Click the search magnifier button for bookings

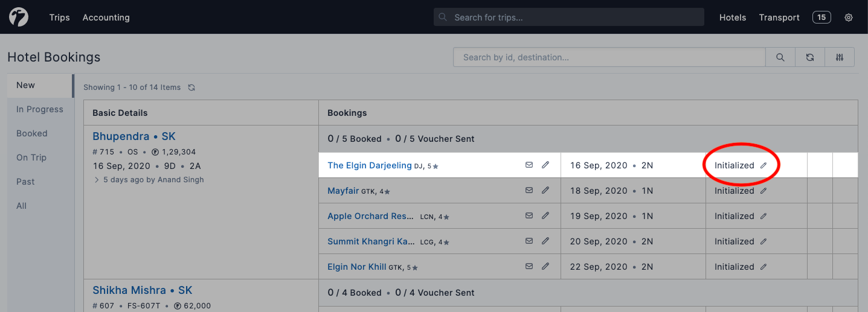point(780,57)
